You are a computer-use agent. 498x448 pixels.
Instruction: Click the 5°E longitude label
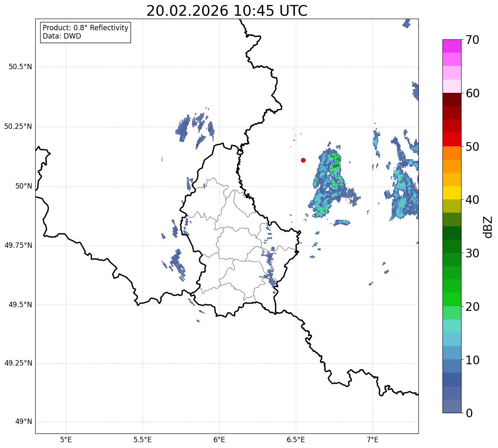[66, 439]
